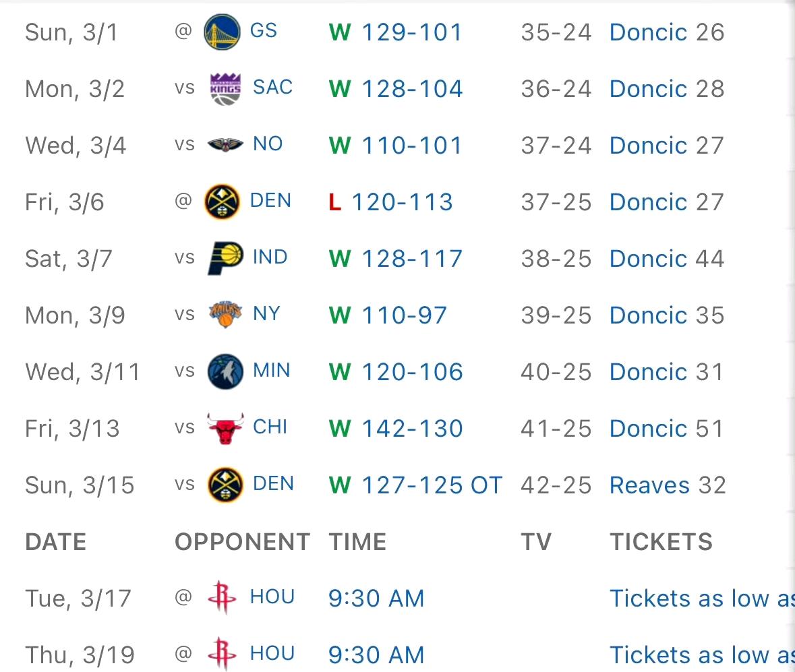
Task: Open 9:30 AM time for Tue 3/17
Action: 376,599
